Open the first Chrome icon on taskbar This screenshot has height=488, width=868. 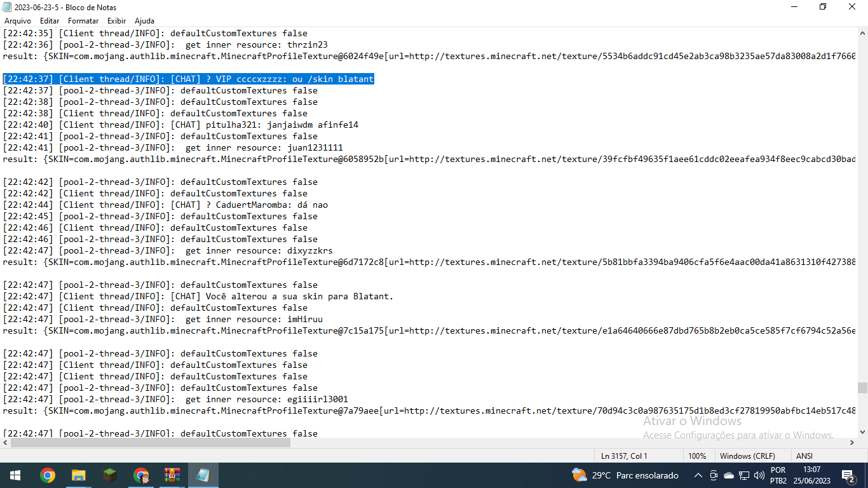(x=47, y=475)
